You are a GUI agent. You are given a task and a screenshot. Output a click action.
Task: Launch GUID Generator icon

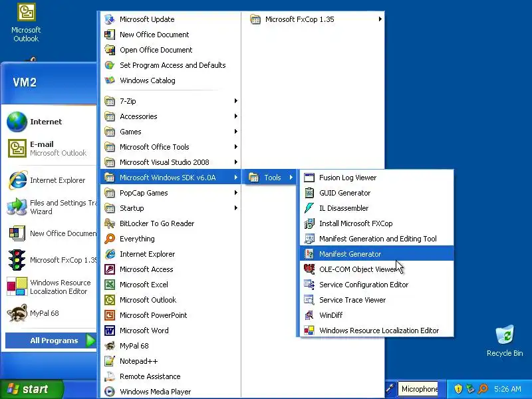[309, 193]
